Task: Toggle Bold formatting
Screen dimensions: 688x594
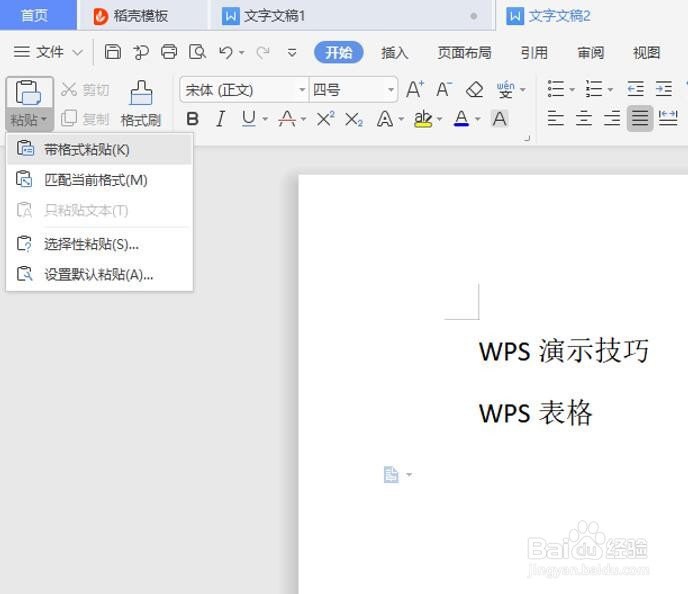Action: (x=192, y=119)
